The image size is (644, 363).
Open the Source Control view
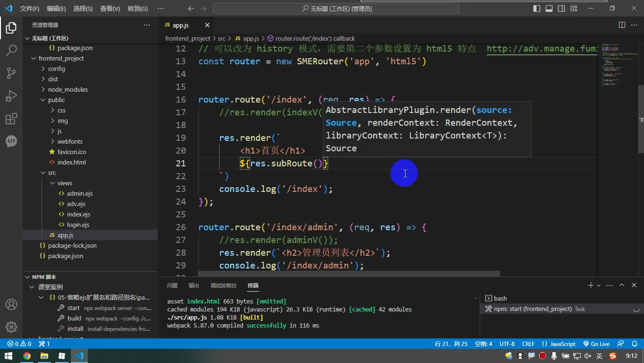(11, 73)
